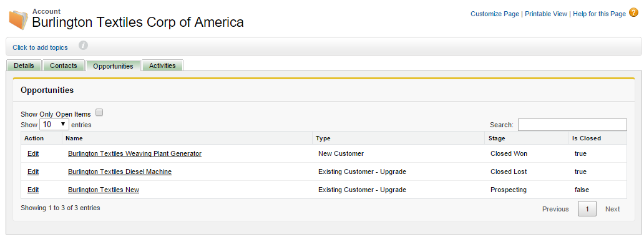Click the Opportunities section heading

(47, 90)
